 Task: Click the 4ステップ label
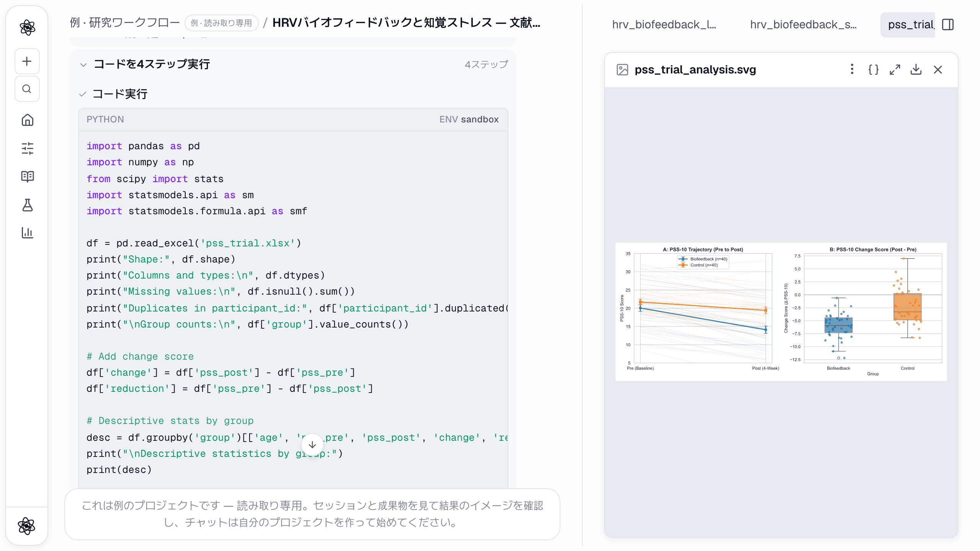(486, 64)
